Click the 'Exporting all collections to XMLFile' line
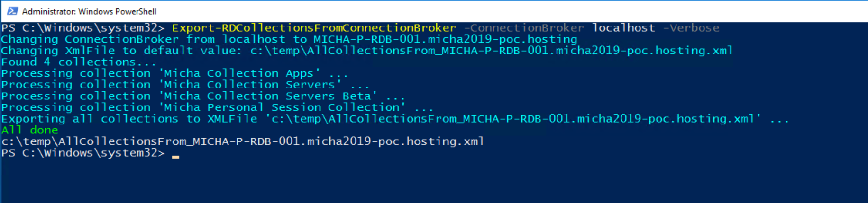This screenshot has height=203, width=868. pos(395,119)
